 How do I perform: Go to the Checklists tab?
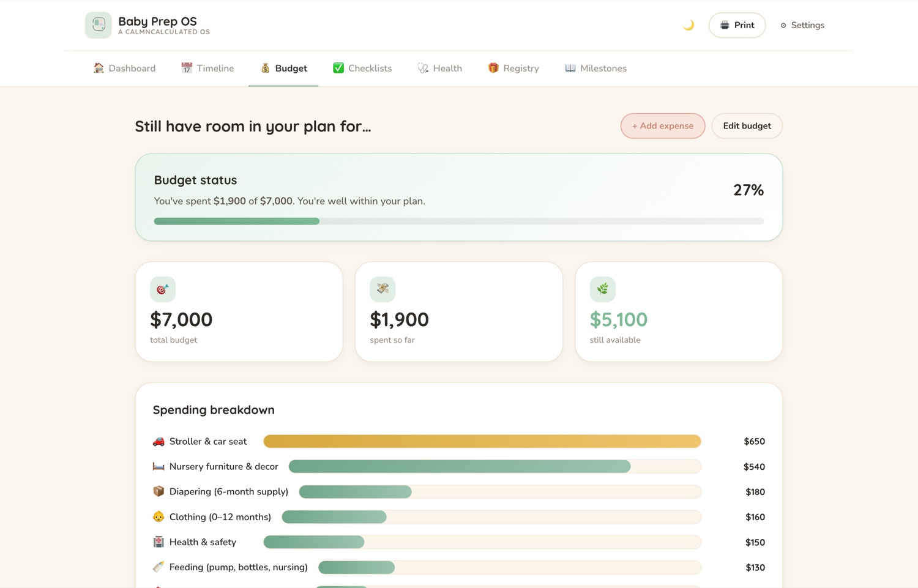click(x=362, y=69)
